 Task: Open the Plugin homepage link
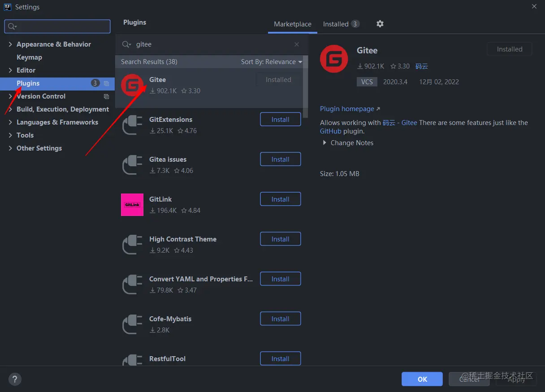tap(350, 109)
